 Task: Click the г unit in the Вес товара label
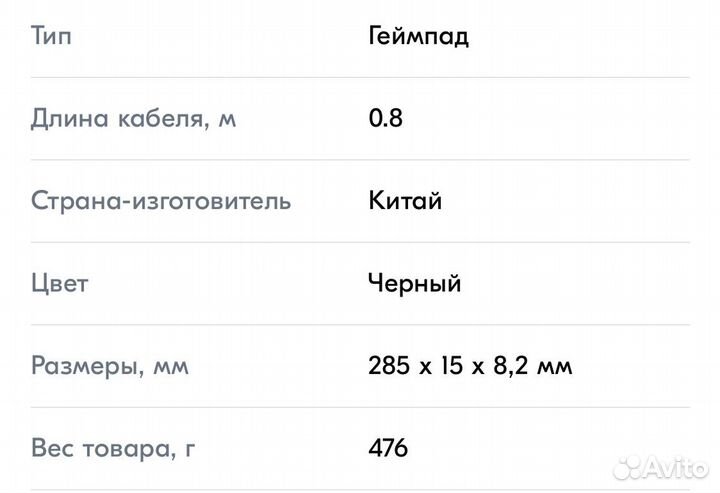tap(189, 448)
